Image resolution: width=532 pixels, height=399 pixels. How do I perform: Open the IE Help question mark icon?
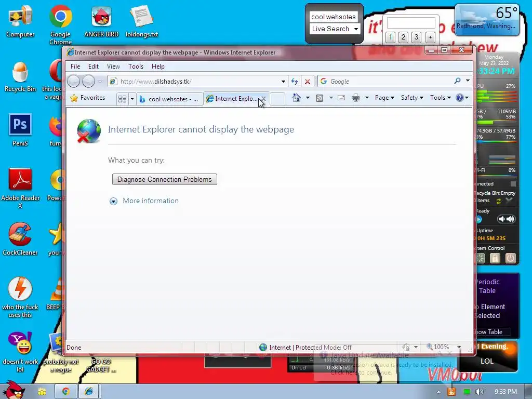[x=459, y=98]
